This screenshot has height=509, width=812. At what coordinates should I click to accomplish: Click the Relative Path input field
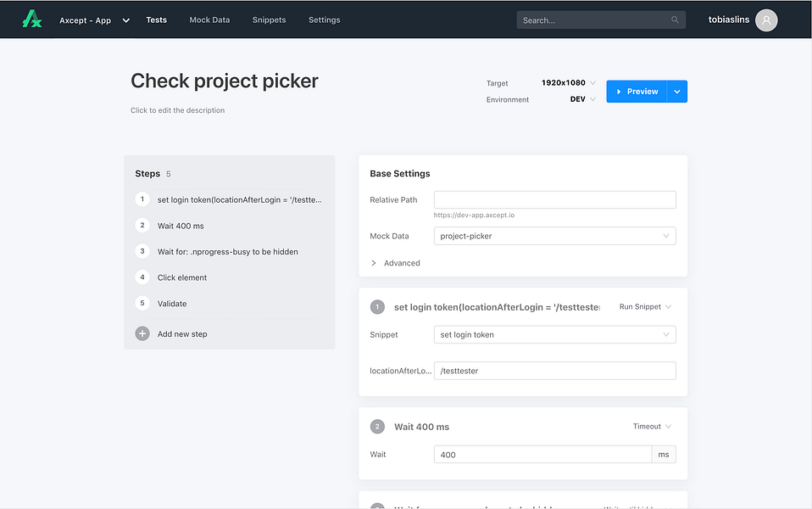[x=554, y=200]
